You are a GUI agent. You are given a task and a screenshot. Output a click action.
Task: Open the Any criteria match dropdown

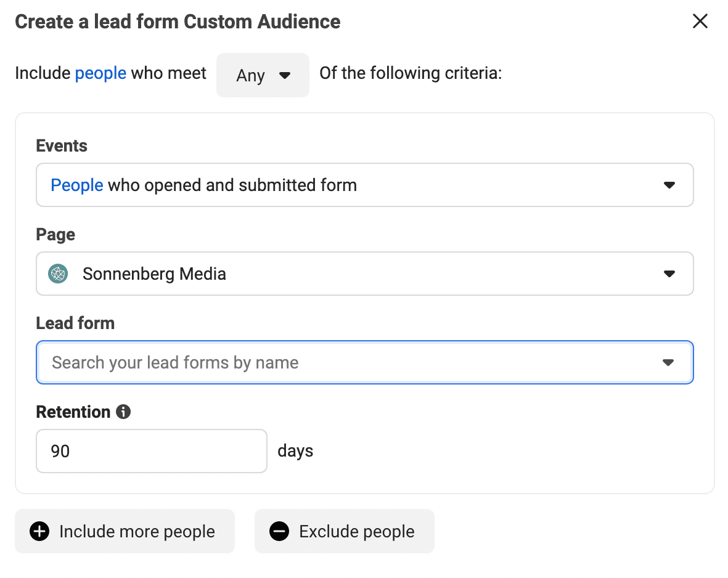pos(262,75)
